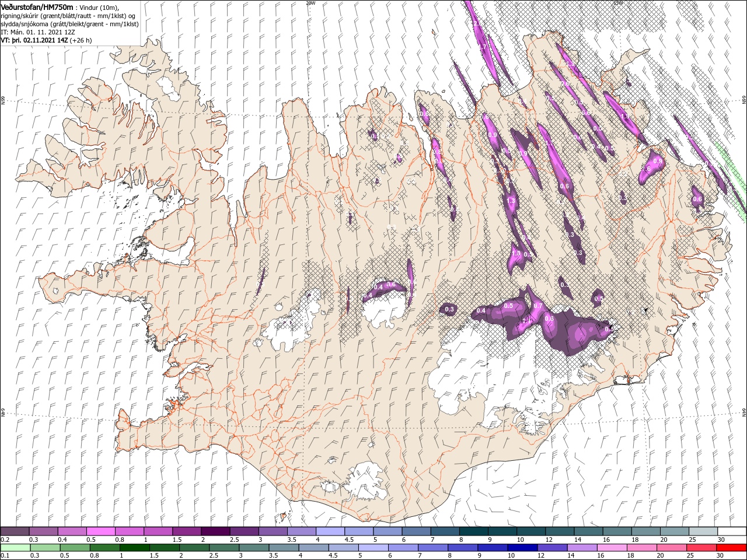The width and height of the screenshot is (747, 560).
Task: Click the VT: þri. 02.11.2021 14Z valid time
Action: click(34, 40)
